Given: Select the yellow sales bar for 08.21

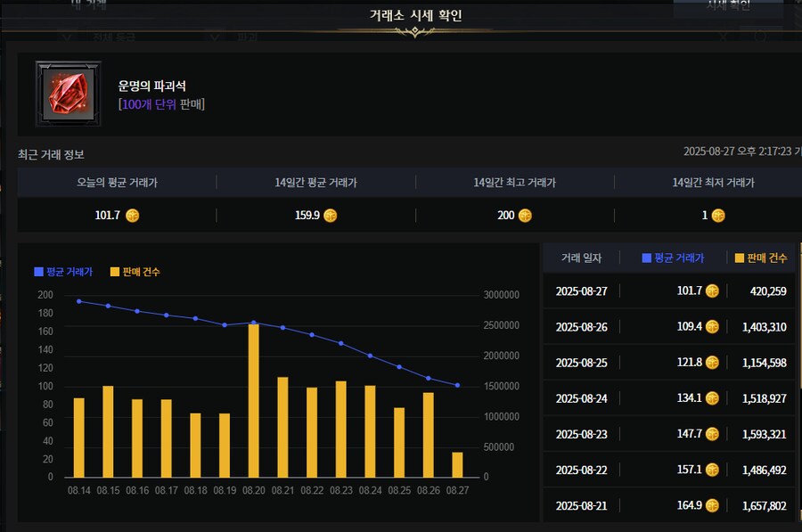Looking at the screenshot, I should tap(282, 427).
